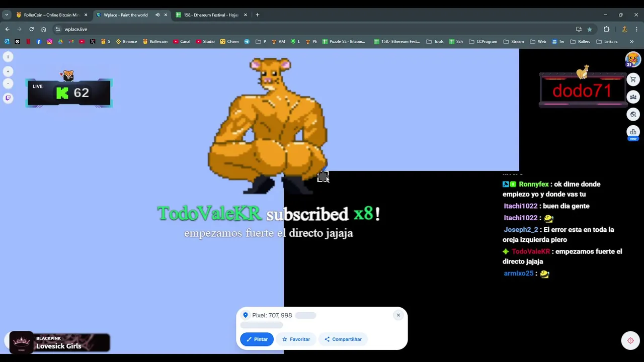Screen dimensions: 644x362
Task: Close the Wplace tab
Action: (166, 15)
